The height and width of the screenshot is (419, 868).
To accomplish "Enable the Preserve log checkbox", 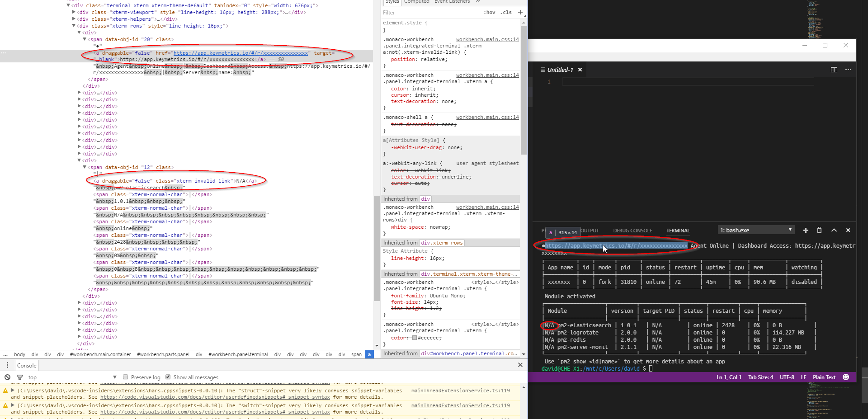I will click(x=125, y=377).
